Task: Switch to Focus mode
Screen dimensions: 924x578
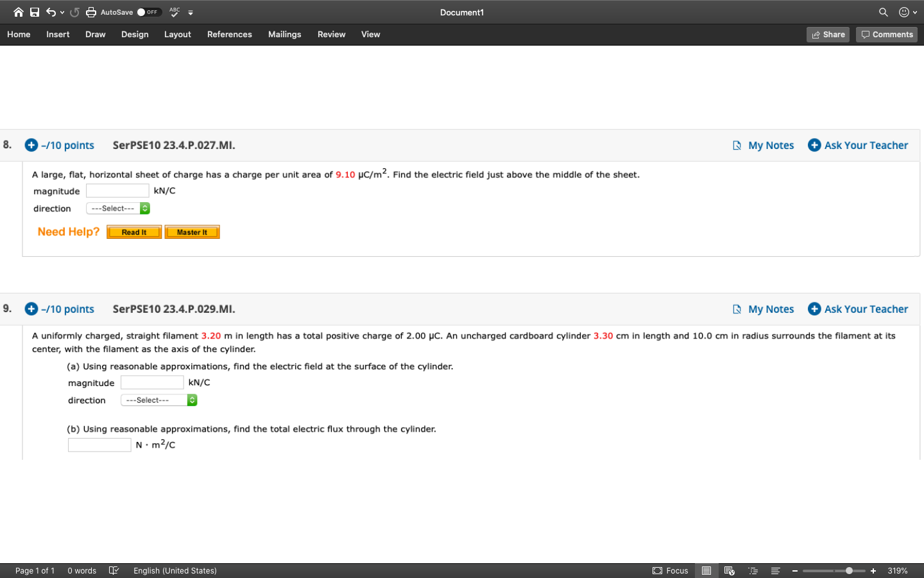Action: pos(671,570)
